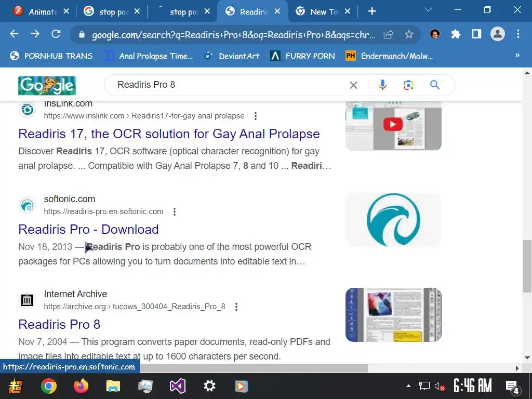Close the Animate tab
Image resolution: width=532 pixels, height=399 pixels.
[x=66, y=11]
